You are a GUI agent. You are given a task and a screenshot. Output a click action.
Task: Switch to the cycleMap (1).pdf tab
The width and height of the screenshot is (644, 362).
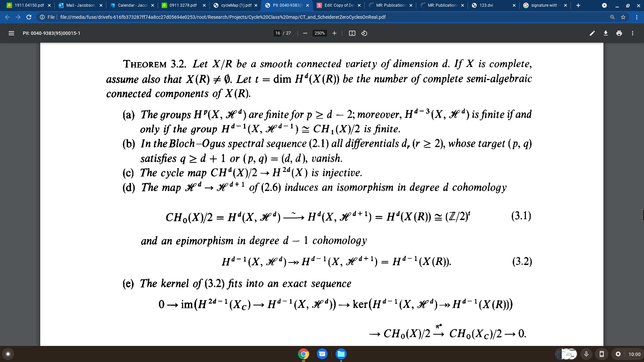[236, 5]
